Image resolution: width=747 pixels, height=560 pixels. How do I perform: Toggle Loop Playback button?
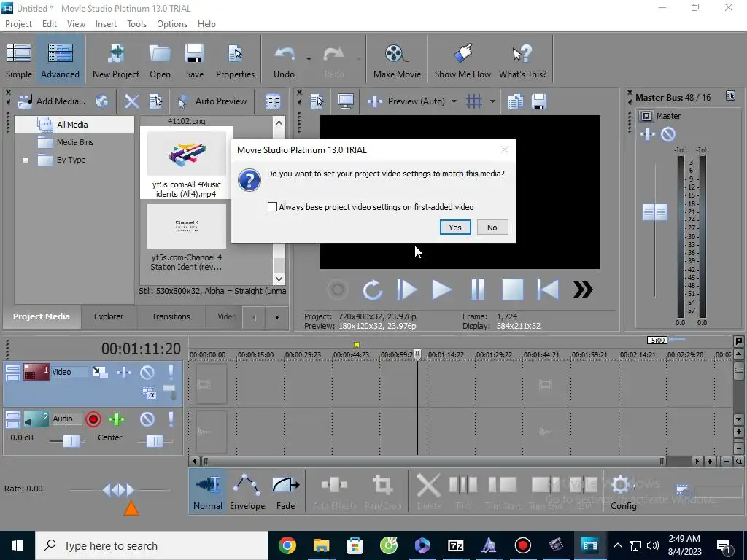click(x=372, y=289)
